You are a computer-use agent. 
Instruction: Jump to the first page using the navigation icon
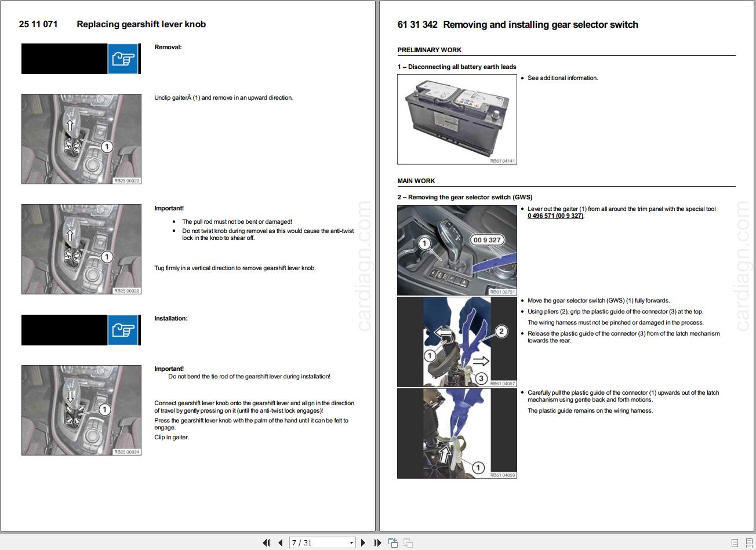(x=267, y=542)
